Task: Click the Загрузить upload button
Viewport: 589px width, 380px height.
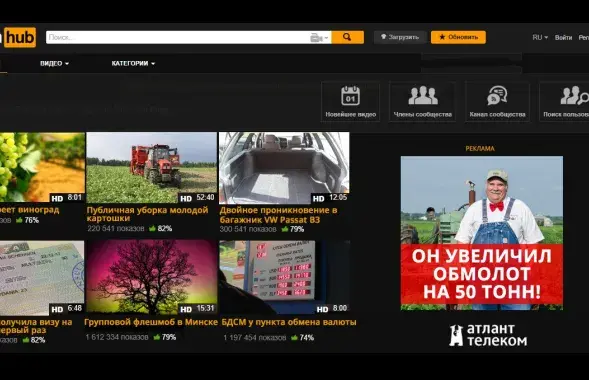Action: coord(399,37)
